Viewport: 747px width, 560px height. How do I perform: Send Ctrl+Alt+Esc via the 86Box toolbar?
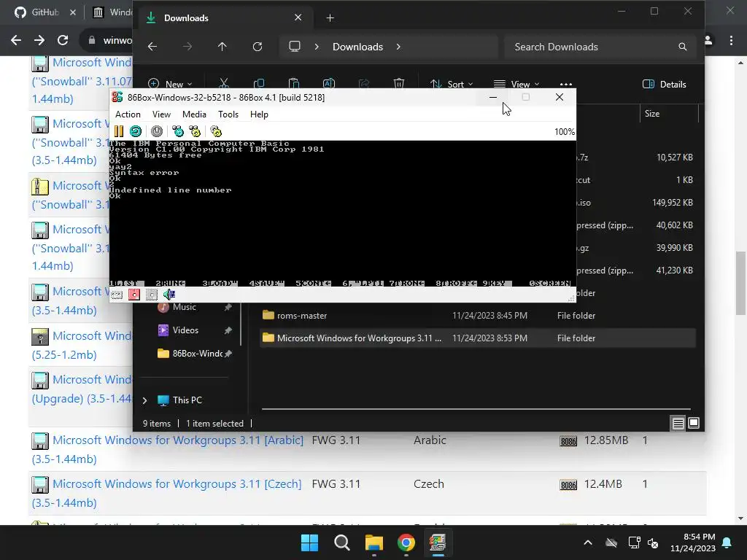195,131
